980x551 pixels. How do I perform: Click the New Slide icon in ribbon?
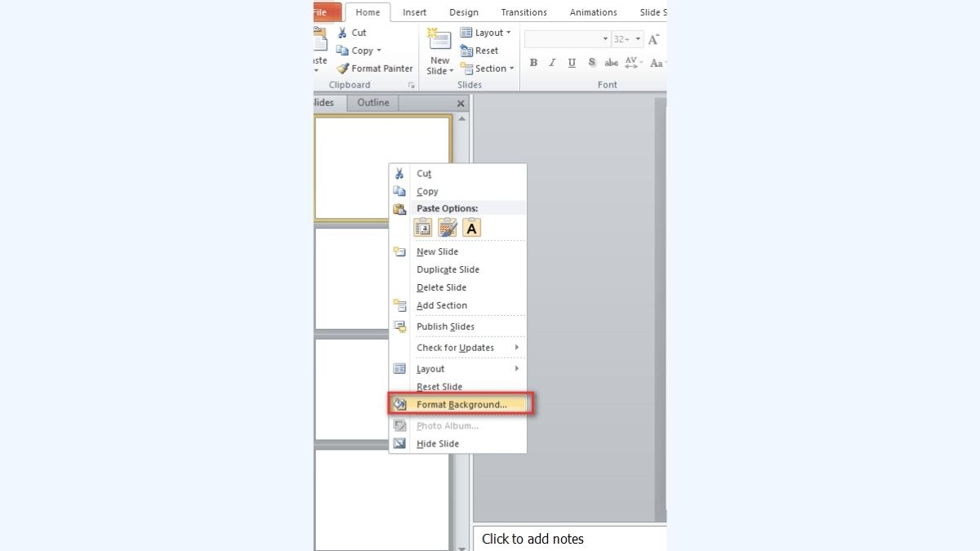tap(440, 41)
